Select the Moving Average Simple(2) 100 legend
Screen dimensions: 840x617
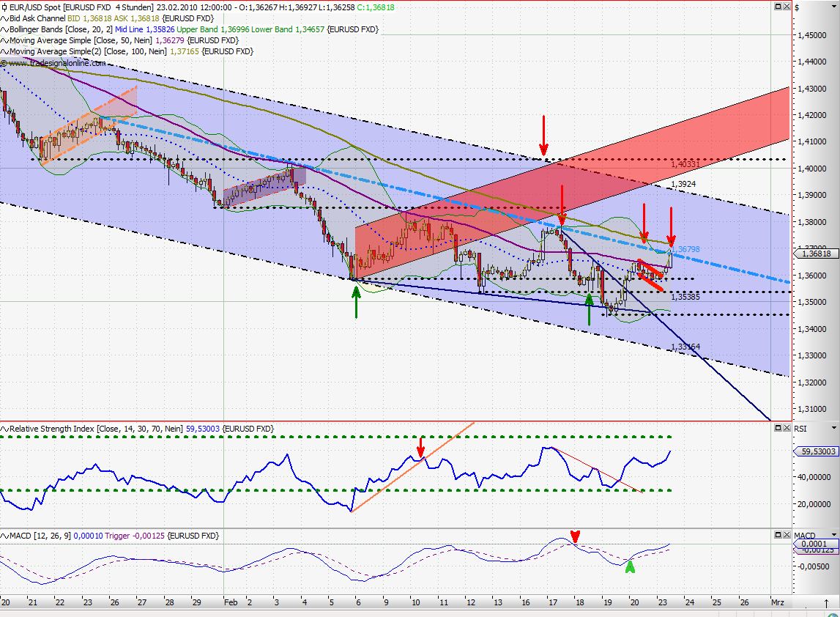[131, 51]
